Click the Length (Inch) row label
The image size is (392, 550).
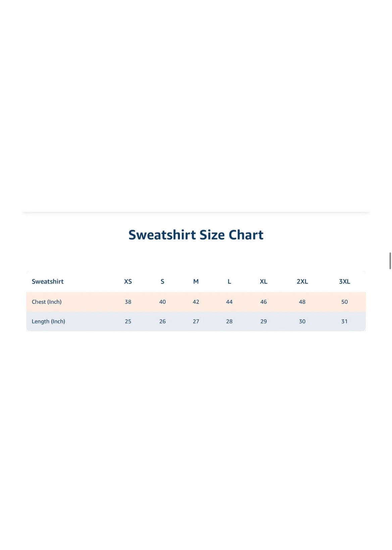coord(48,321)
